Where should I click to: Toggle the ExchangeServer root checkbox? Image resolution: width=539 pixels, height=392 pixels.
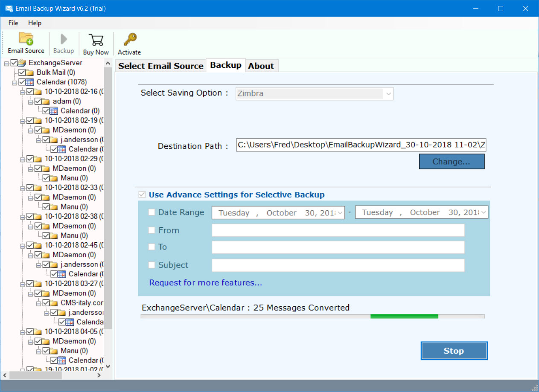click(x=14, y=63)
